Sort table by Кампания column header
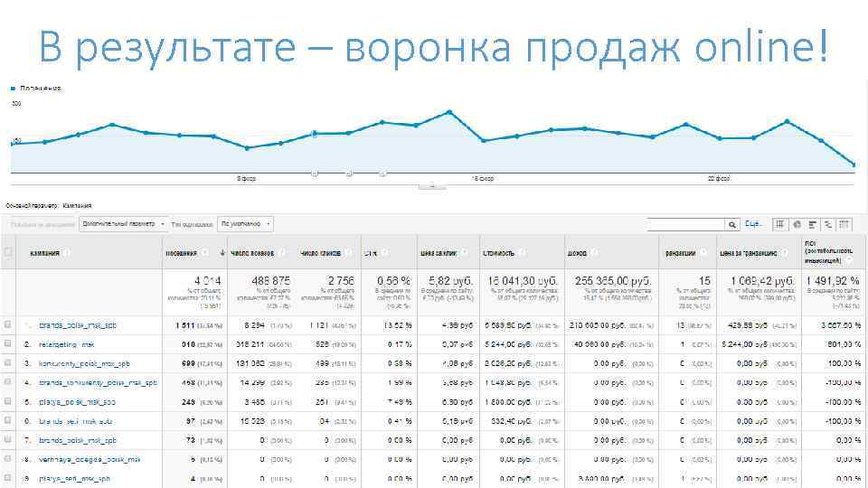The width and height of the screenshot is (868, 488). click(44, 253)
